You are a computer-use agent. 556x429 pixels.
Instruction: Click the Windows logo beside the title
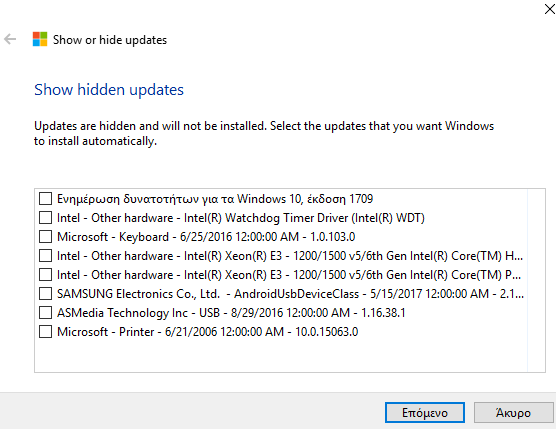point(40,39)
